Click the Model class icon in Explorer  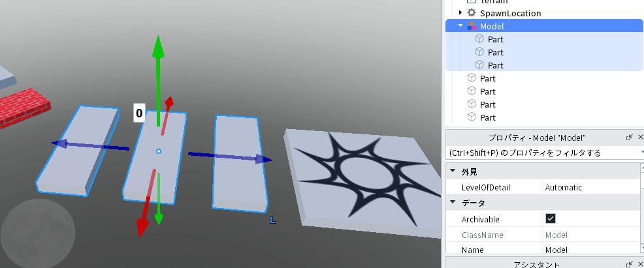(472, 26)
